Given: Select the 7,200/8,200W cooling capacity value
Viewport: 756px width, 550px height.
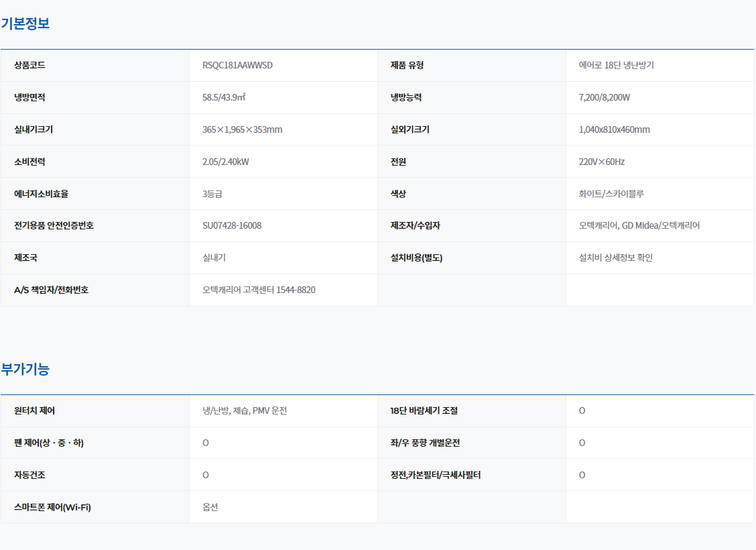Looking at the screenshot, I should (604, 97).
